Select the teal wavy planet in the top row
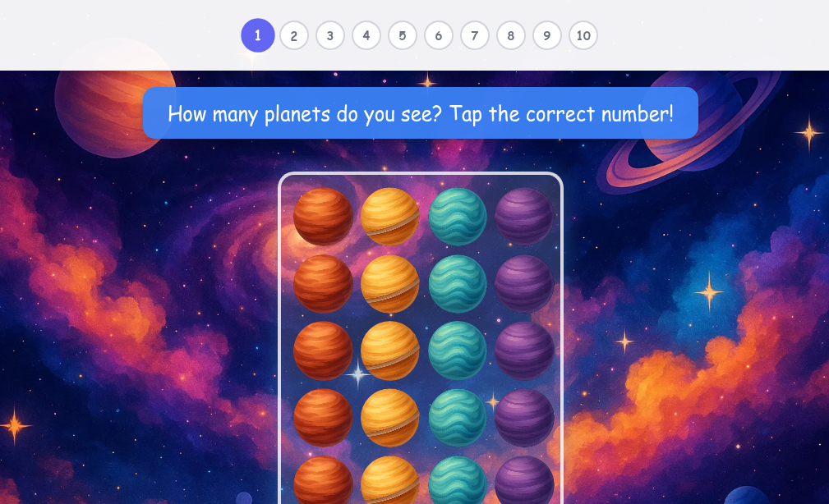This screenshot has height=504, width=829. tap(458, 216)
